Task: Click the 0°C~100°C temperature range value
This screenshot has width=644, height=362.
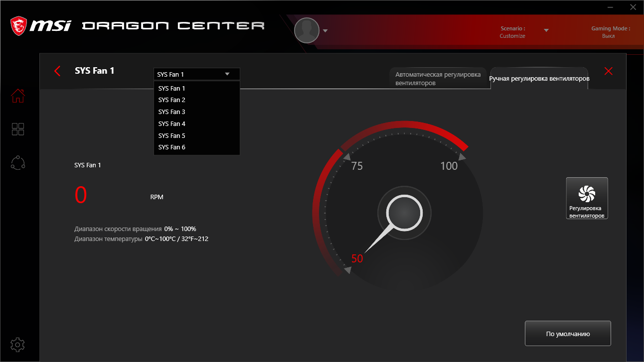Action: pyautogui.click(x=176, y=239)
